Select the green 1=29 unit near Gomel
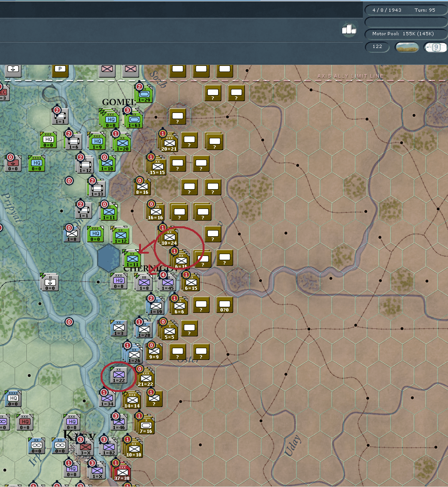 144,94
